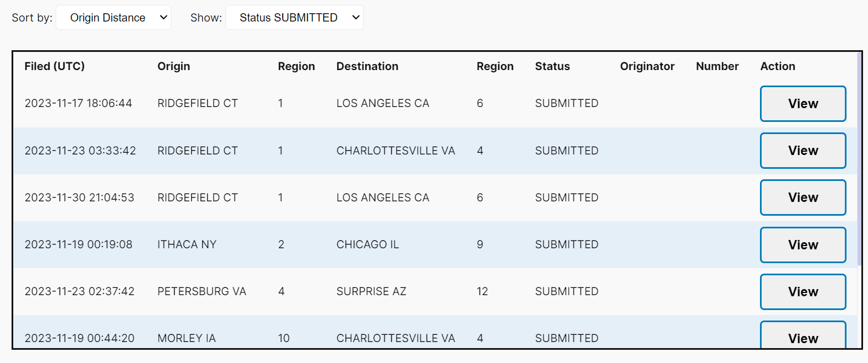Click the Originator column header
868x363 pixels.
tap(647, 66)
